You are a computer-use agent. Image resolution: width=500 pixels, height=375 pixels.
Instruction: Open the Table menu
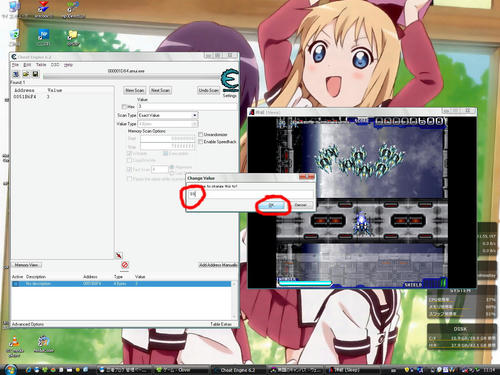pyautogui.click(x=41, y=65)
